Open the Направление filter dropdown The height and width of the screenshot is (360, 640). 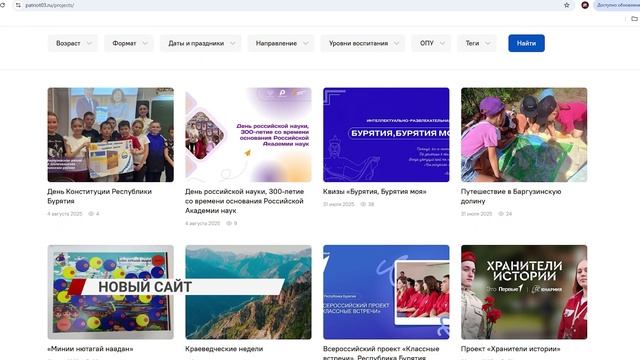(x=281, y=43)
